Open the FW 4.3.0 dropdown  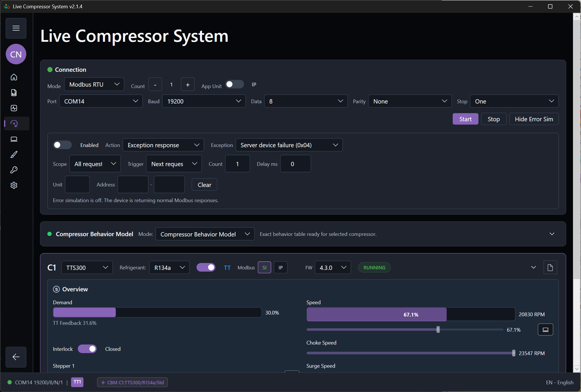pos(333,268)
